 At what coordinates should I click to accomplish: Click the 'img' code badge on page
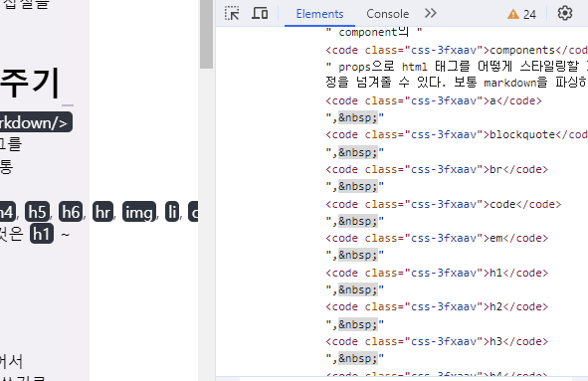[139, 212]
